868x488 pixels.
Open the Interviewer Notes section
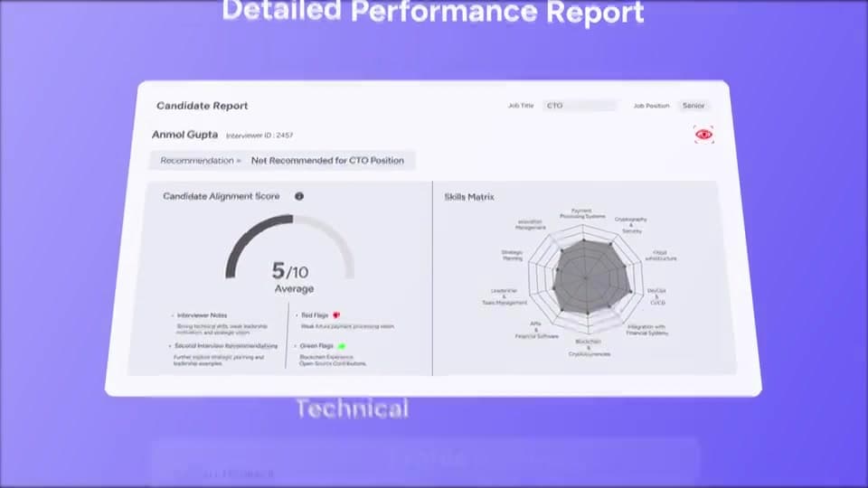pos(202,315)
